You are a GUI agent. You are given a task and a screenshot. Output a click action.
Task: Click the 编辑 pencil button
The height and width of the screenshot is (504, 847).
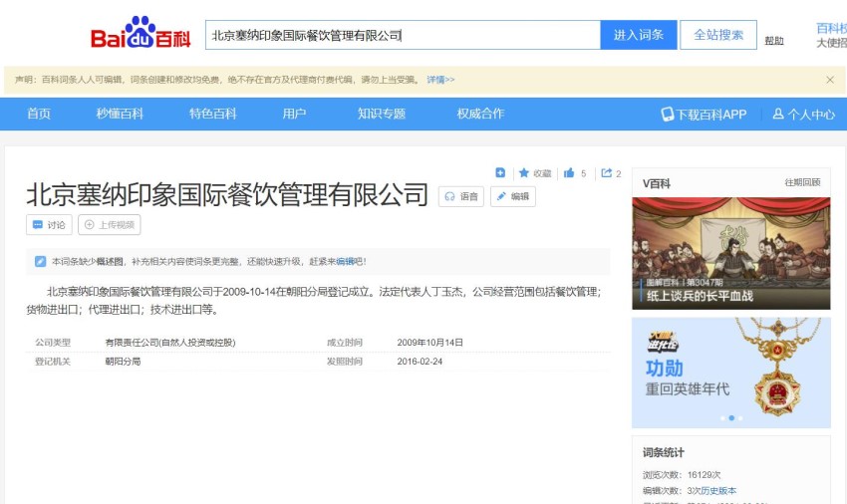tap(512, 196)
